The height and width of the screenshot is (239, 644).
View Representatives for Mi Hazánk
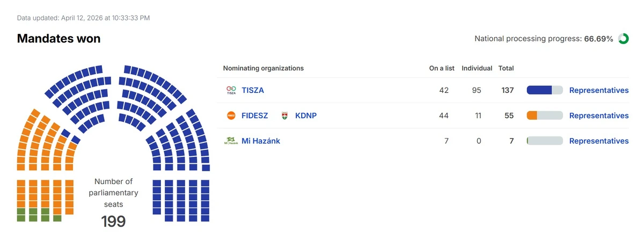tap(598, 141)
